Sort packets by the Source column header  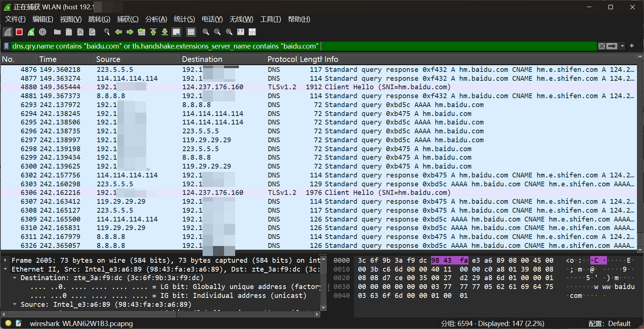tap(137, 59)
